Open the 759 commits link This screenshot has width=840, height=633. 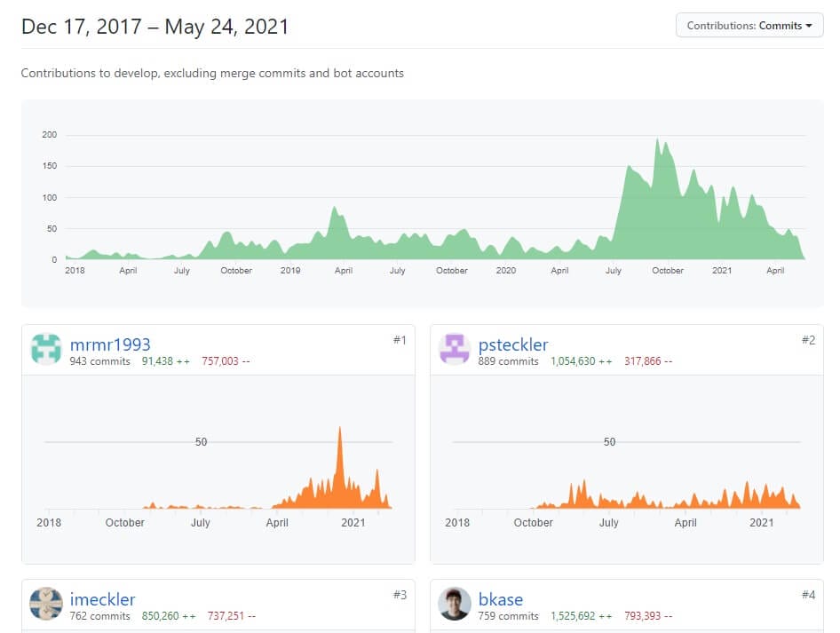508,616
